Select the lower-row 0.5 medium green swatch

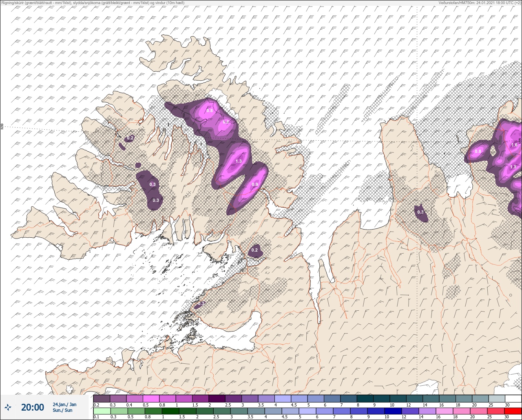pyautogui.click(x=135, y=411)
